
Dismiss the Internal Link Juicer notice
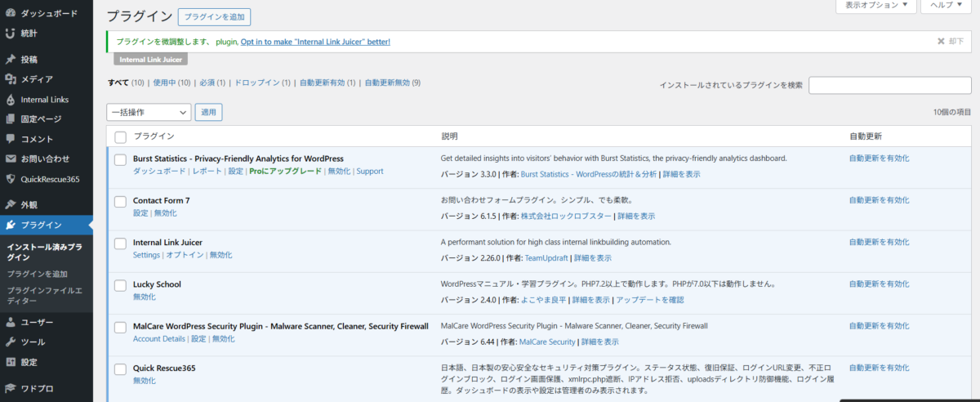click(x=950, y=41)
